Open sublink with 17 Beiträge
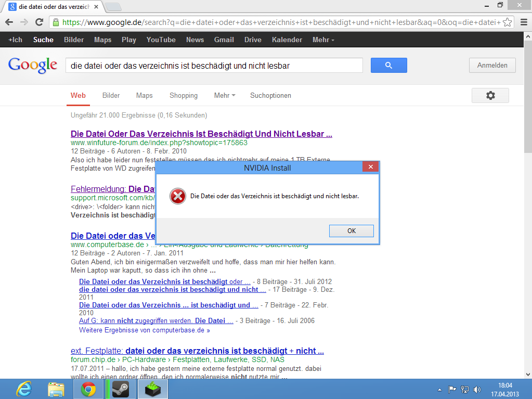The width and height of the screenshot is (532, 399). click(172, 289)
